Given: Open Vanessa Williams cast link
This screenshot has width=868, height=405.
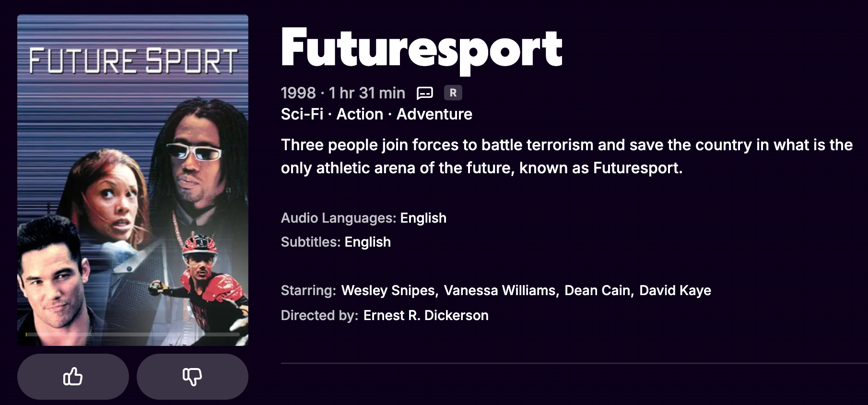Looking at the screenshot, I should coord(500,290).
